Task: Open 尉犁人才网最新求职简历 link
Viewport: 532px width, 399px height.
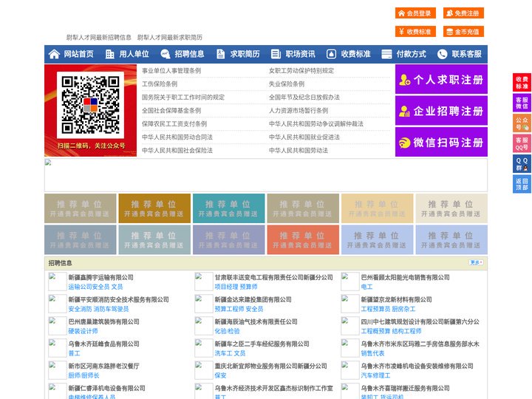Action: (x=170, y=38)
